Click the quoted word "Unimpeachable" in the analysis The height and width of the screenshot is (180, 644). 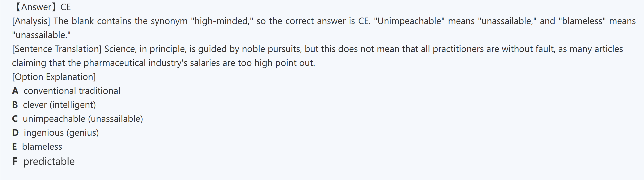point(409,21)
